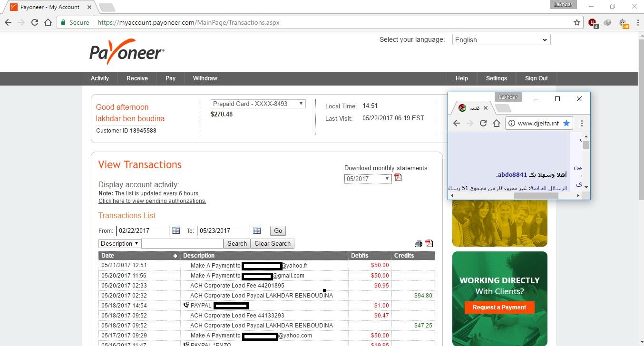Screen dimensions: 644x346
Task: Go to browser home page in main window
Action: click(48, 22)
